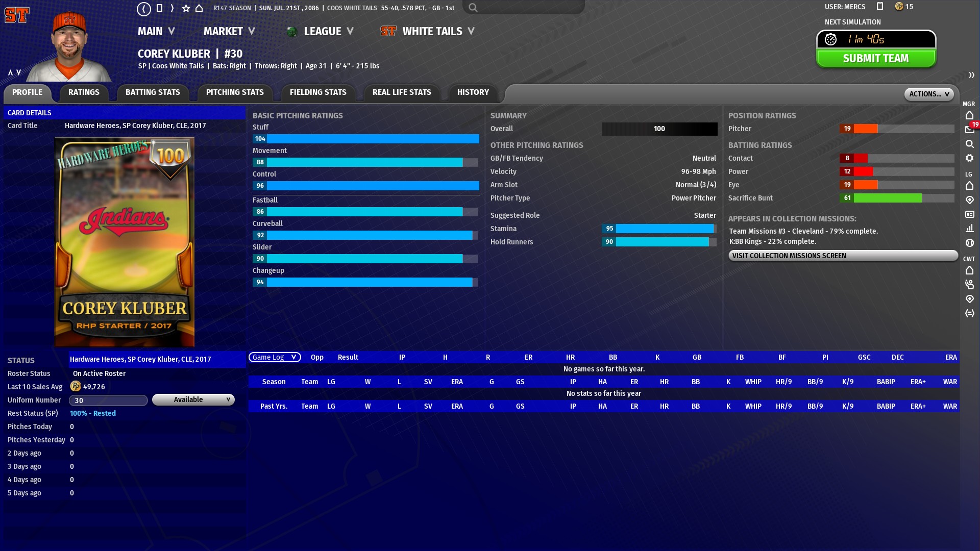Click the back navigation arrow icon
Screen dimensions: 980x551
point(144,8)
